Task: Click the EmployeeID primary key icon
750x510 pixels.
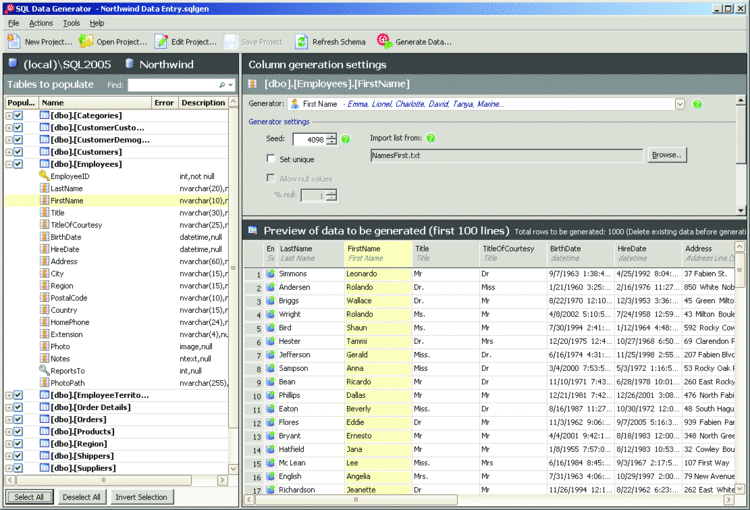Action: click(44, 176)
